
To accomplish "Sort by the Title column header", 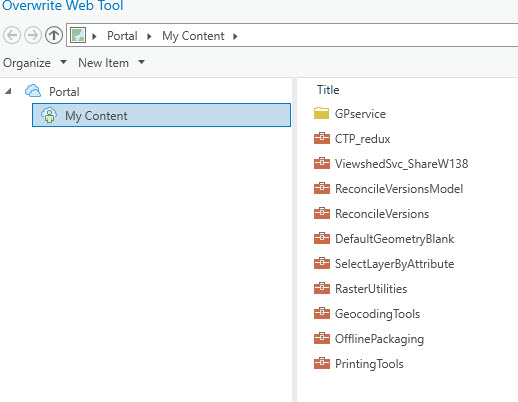I will pos(328,90).
